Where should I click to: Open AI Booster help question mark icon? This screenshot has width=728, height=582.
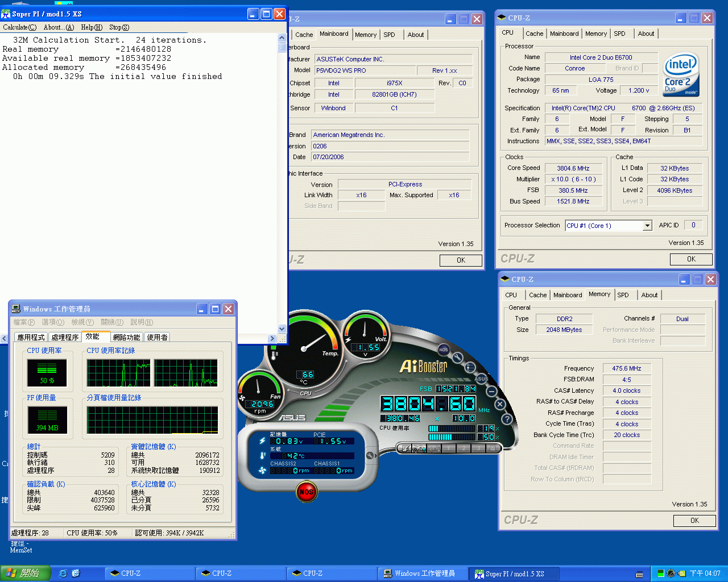click(507, 419)
